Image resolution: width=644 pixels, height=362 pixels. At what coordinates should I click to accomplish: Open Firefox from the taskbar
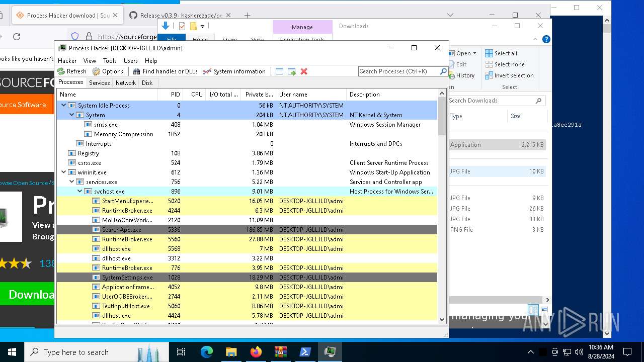256,352
